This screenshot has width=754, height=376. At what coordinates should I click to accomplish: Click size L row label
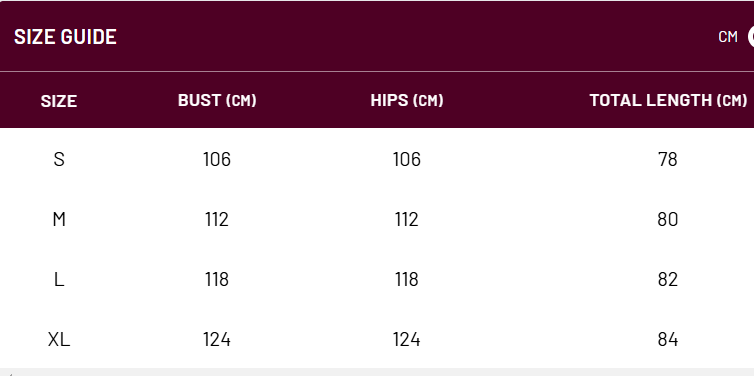coord(59,279)
